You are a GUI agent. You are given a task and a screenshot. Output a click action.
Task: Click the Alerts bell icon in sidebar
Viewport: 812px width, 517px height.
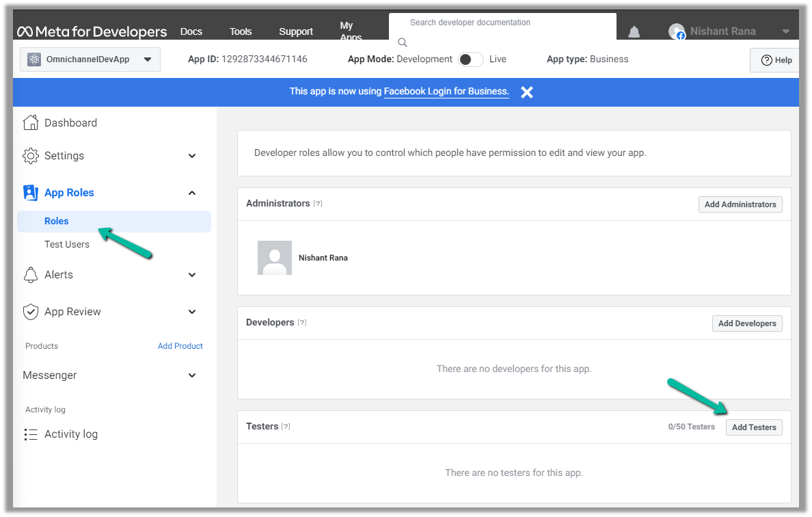pyautogui.click(x=31, y=275)
